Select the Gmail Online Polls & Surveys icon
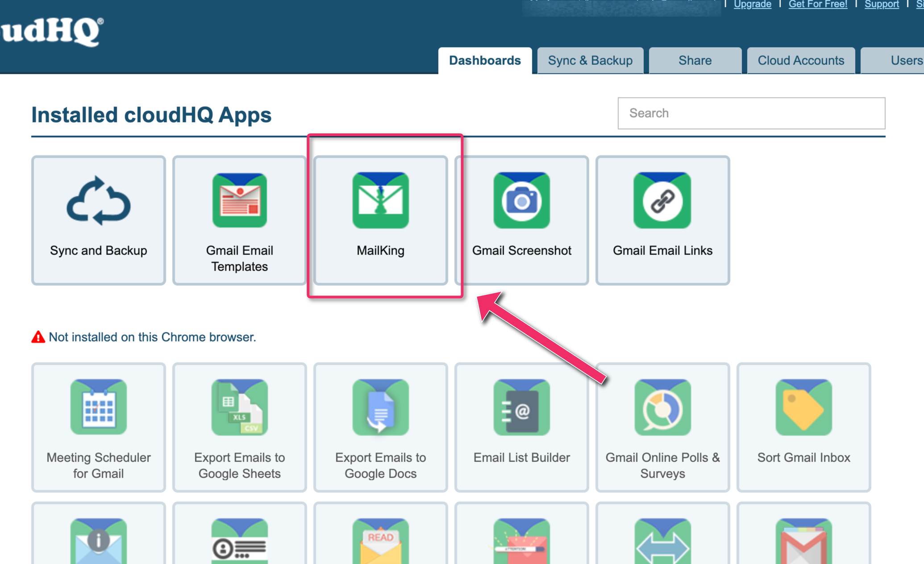 [663, 407]
